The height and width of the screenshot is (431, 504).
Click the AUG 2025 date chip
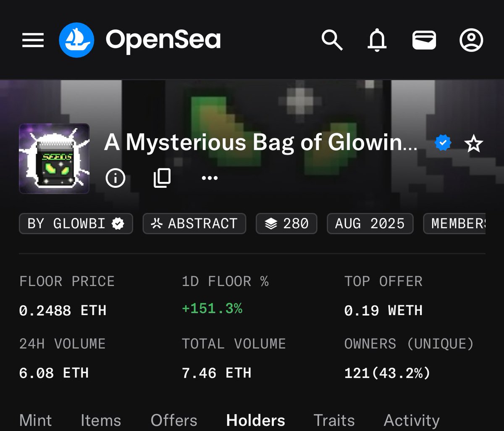click(x=370, y=223)
